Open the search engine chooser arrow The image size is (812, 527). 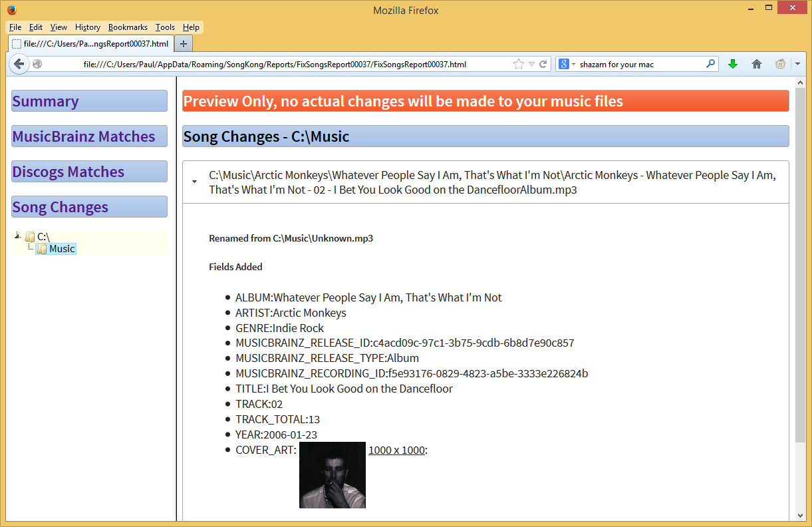573,65
